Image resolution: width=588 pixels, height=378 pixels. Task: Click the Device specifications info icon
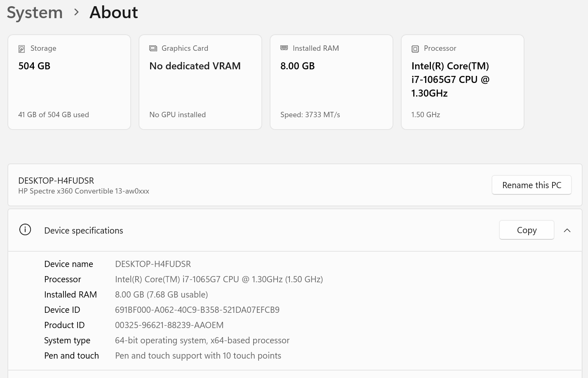[25, 230]
